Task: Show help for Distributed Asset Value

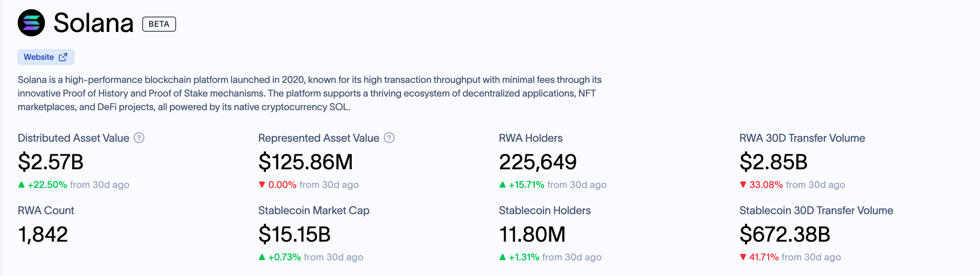Action: [139, 138]
